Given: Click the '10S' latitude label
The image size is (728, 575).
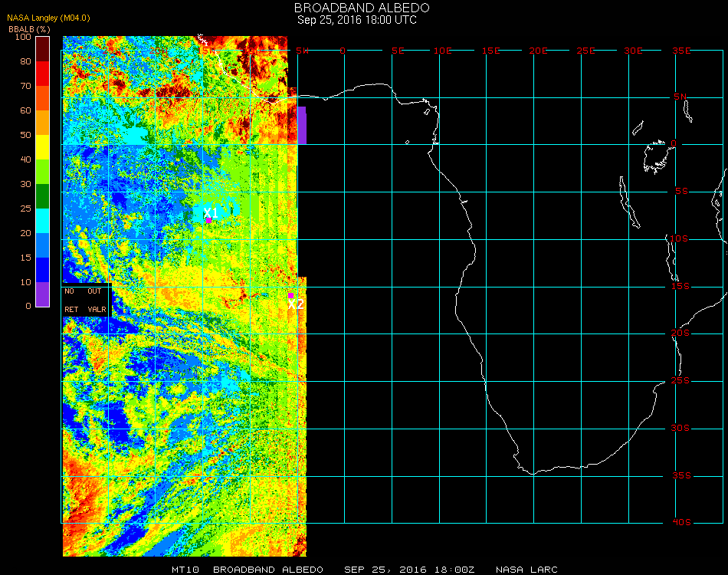Looking at the screenshot, I should [679, 238].
